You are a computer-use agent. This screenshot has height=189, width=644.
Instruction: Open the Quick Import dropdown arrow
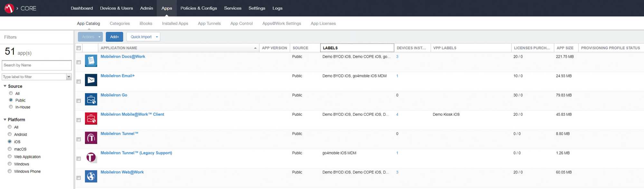pos(157,37)
